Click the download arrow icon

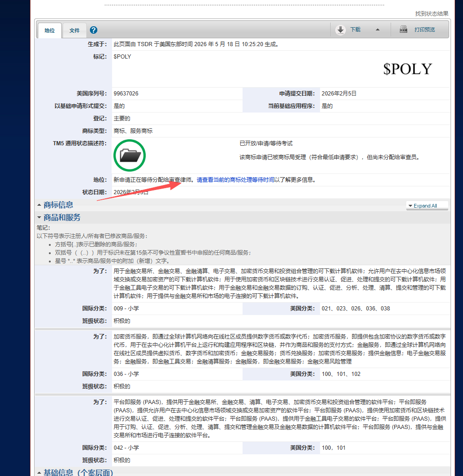[340, 30]
